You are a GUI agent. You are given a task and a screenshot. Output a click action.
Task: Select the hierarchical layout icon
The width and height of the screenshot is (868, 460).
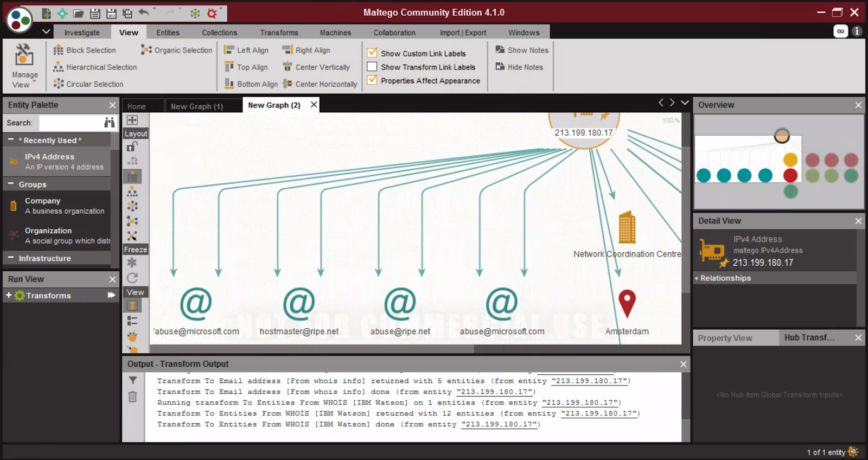[132, 191]
